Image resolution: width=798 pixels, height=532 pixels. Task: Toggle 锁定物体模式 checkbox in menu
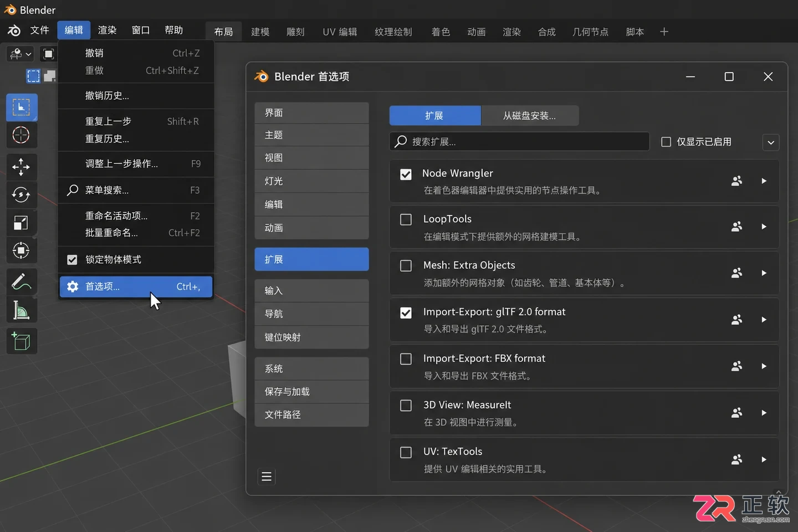pyautogui.click(x=72, y=259)
